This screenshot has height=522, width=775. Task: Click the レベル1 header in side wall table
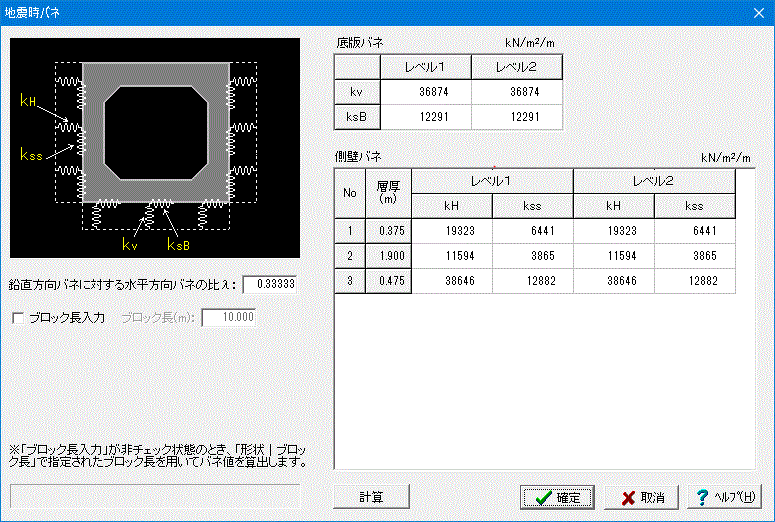coord(492,181)
